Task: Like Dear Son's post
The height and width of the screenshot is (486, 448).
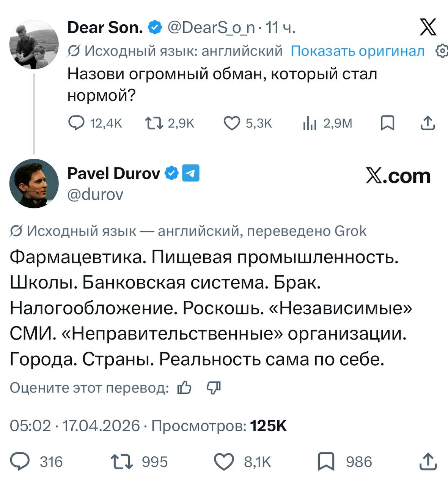Action: pos(231,123)
